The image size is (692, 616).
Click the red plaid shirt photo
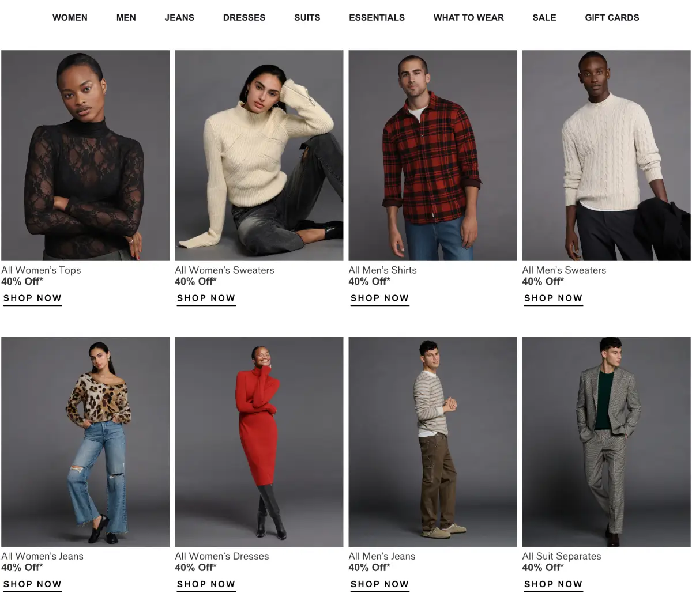(432, 156)
